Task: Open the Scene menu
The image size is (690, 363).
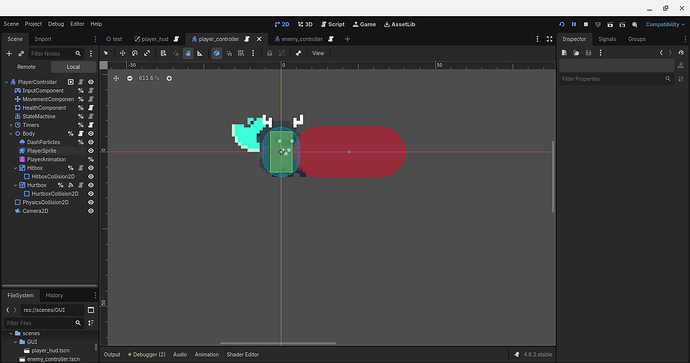Action: (11, 24)
